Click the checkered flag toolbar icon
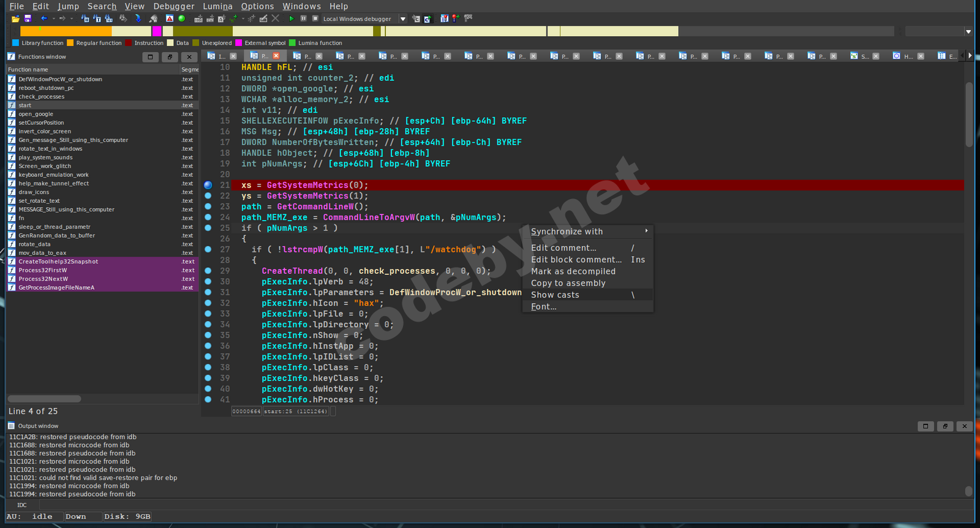Image resolution: width=980 pixels, height=528 pixels. click(469, 19)
